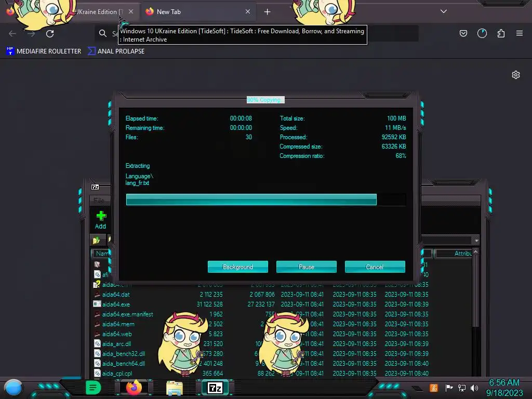Viewport: 532px width, 399px height.
Task: Click the 7-Zip up-folder icon
Action: [x=96, y=240]
